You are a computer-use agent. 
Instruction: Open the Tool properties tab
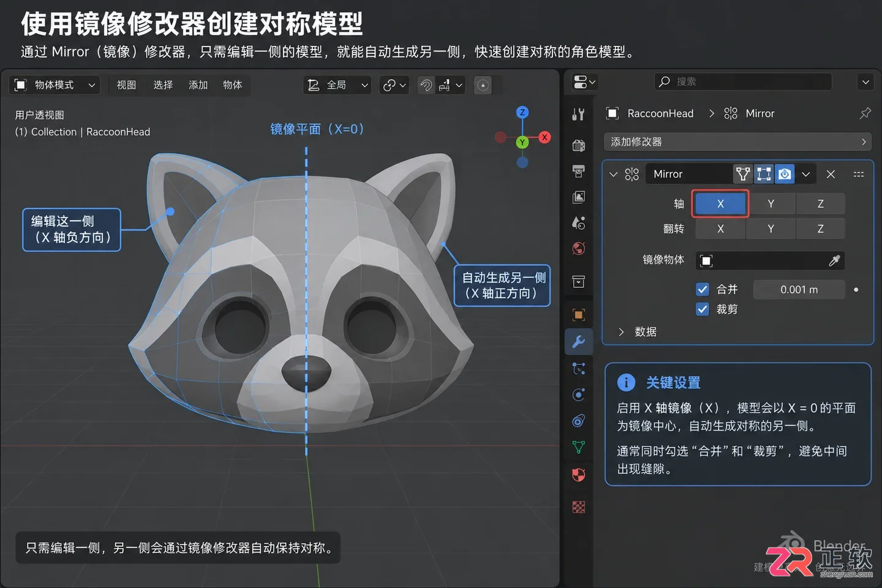[x=578, y=115]
